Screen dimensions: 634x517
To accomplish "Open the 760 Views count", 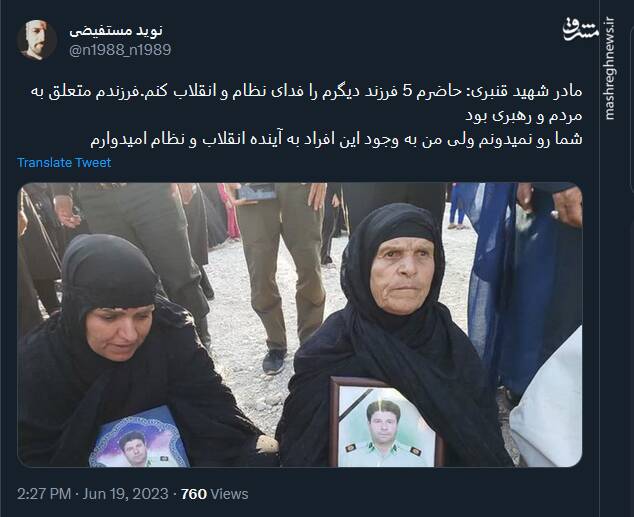I will 214,494.
